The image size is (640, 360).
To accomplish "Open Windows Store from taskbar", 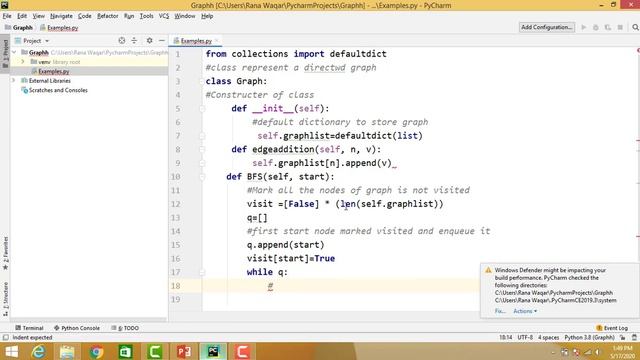I will coord(125,351).
